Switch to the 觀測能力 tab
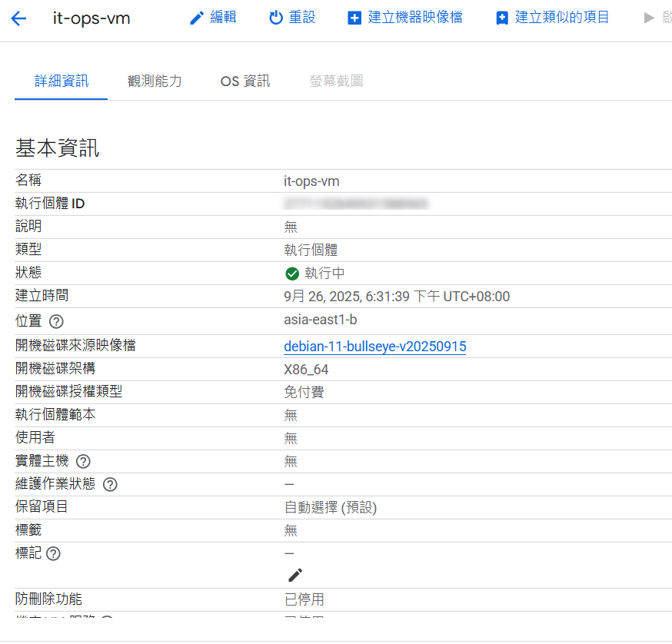Viewport: 672px width, 644px height. [x=155, y=81]
